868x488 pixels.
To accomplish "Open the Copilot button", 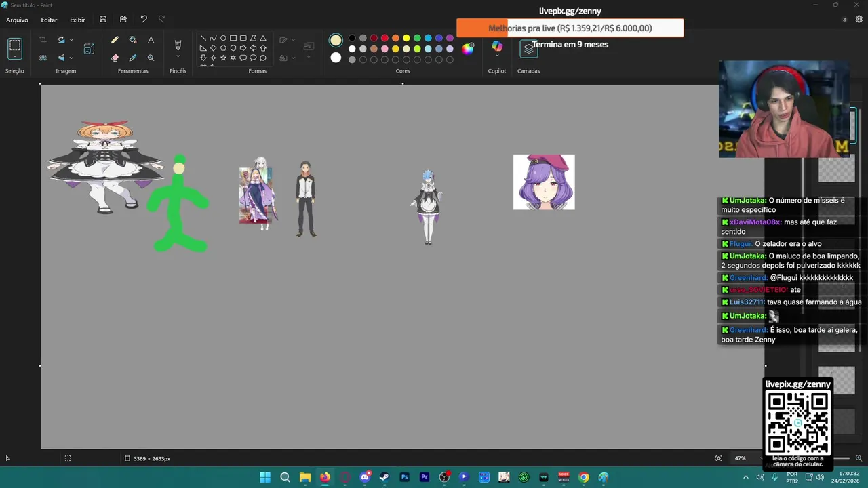I will [x=497, y=46].
